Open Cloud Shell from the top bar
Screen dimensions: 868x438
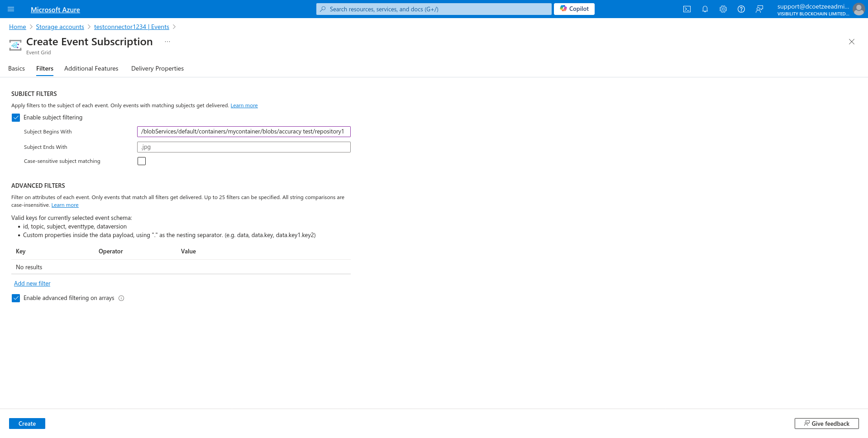tap(687, 9)
